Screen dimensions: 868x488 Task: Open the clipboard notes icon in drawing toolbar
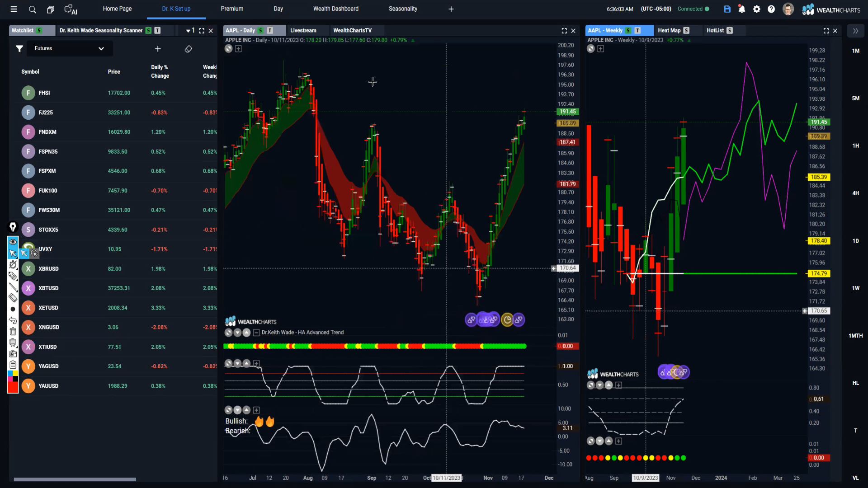click(x=13, y=365)
